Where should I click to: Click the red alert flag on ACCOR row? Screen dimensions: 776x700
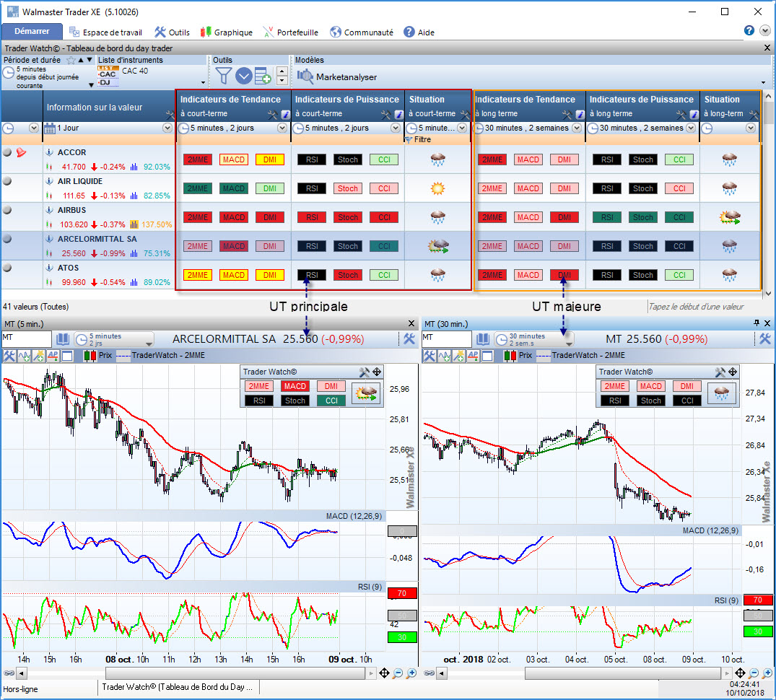(x=21, y=152)
